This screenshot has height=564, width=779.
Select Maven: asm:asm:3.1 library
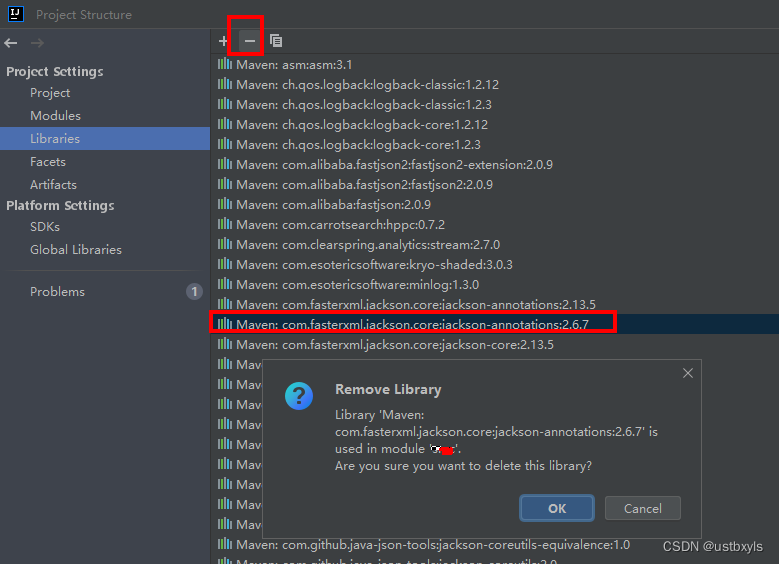coord(294,65)
